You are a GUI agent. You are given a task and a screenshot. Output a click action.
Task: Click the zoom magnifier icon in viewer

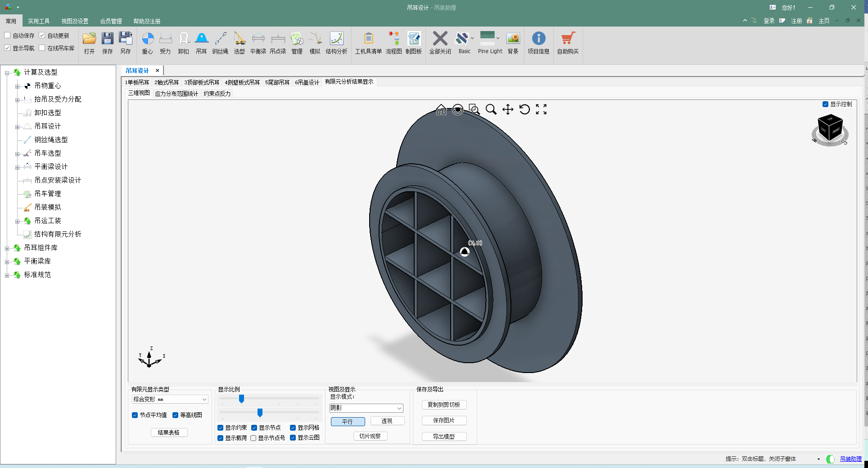491,109
